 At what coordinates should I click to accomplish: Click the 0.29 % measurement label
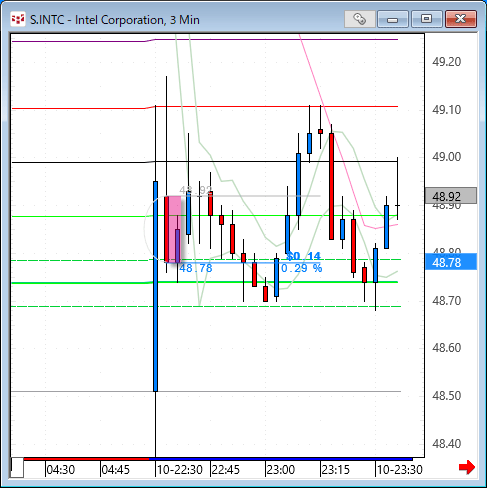(302, 268)
